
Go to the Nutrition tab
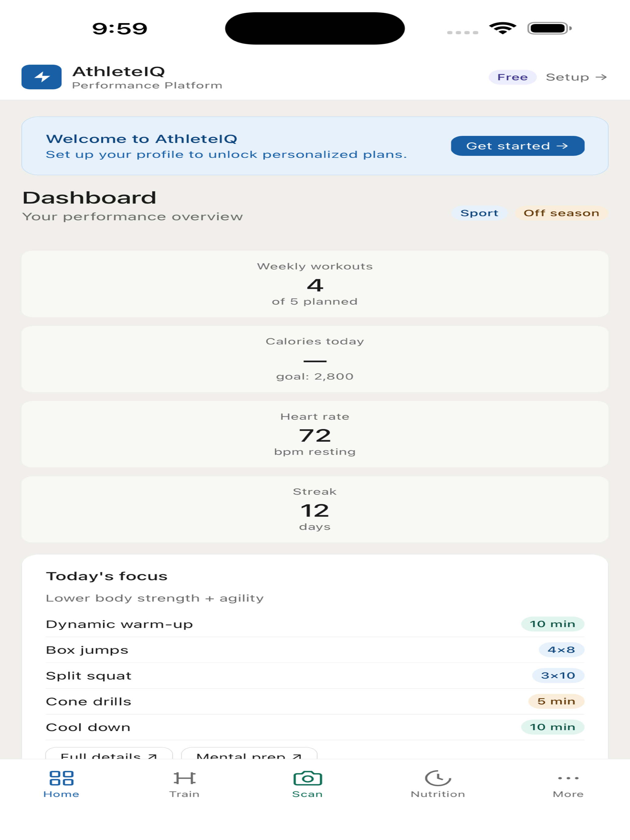click(438, 784)
